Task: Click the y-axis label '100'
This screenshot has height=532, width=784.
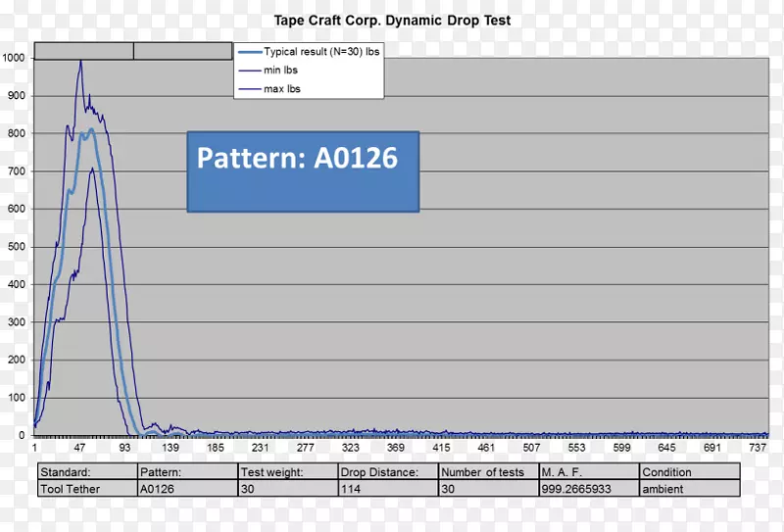Action: coord(16,398)
